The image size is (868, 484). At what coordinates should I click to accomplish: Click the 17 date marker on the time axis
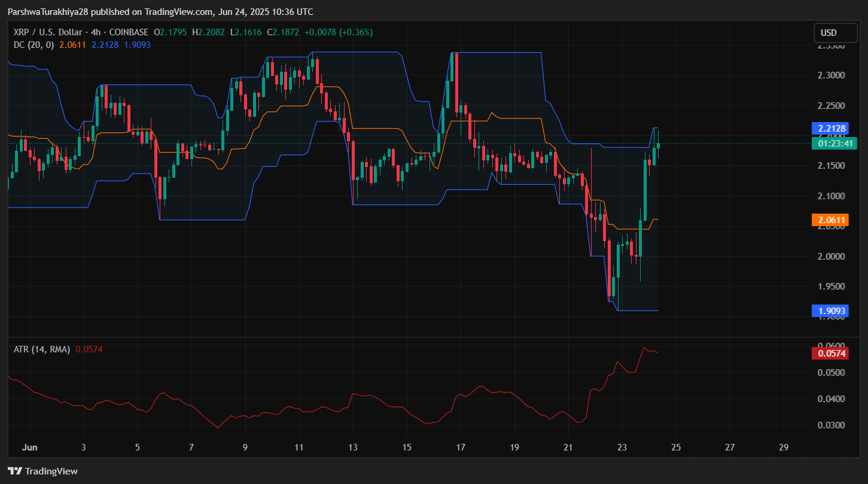[x=461, y=447]
